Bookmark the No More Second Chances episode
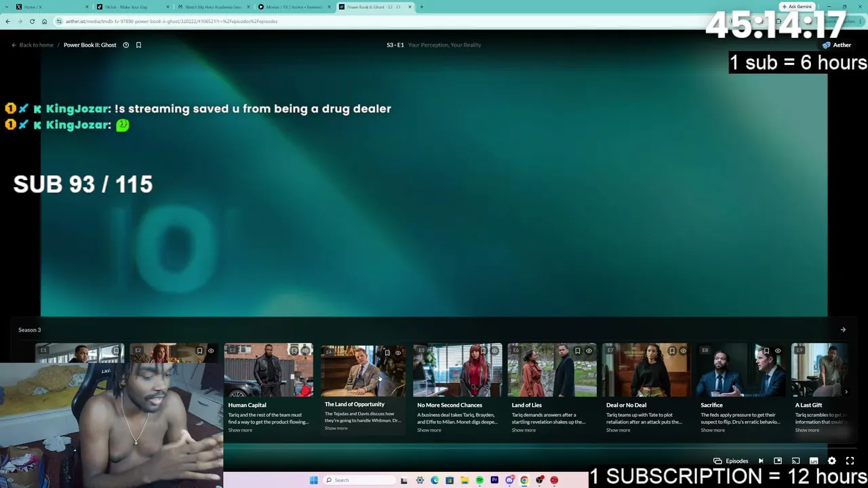 tap(483, 350)
